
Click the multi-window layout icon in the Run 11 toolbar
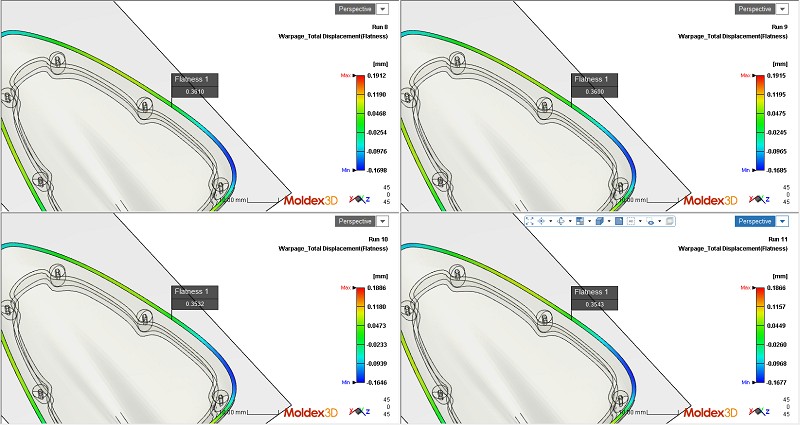(x=580, y=221)
